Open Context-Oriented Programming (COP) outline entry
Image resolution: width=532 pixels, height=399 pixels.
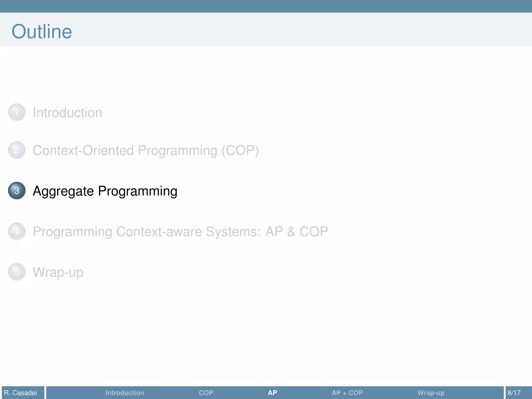145,151
